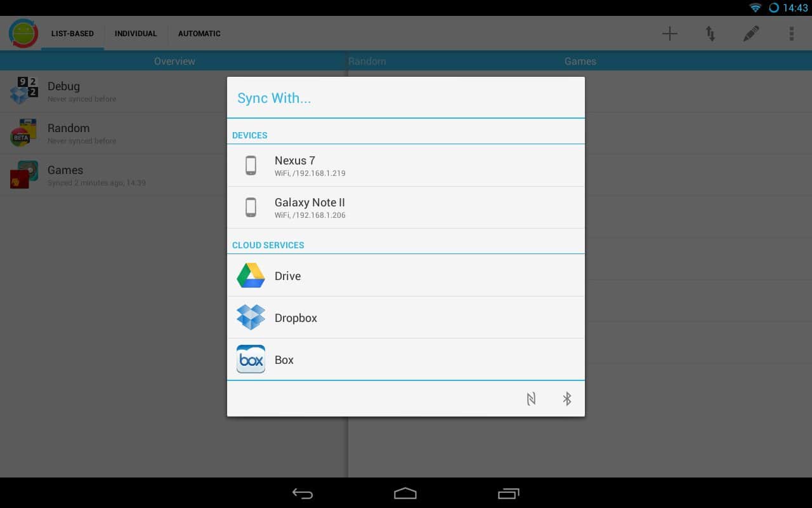Click the pencil edit icon
This screenshot has width=812, height=508.
(x=751, y=34)
